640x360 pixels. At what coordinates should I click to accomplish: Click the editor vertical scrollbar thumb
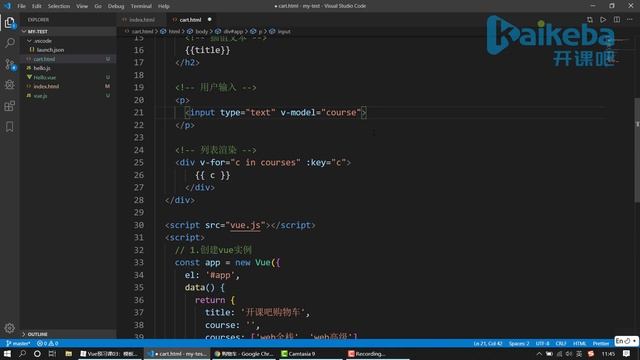pos(637,150)
